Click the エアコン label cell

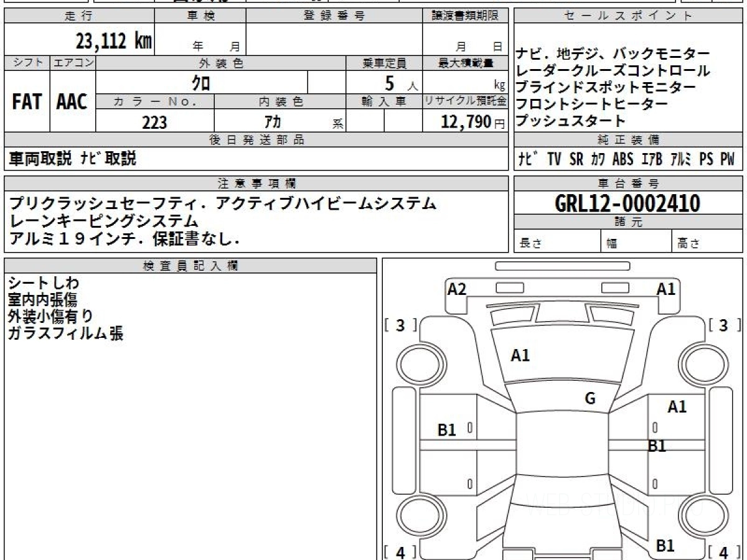click(x=73, y=63)
